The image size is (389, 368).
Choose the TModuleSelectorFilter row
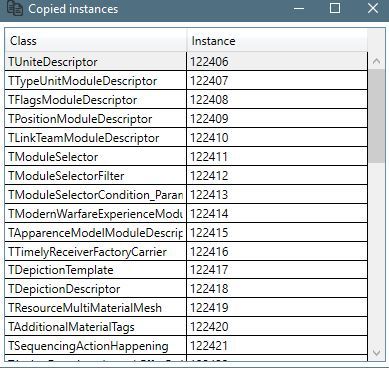point(186,176)
